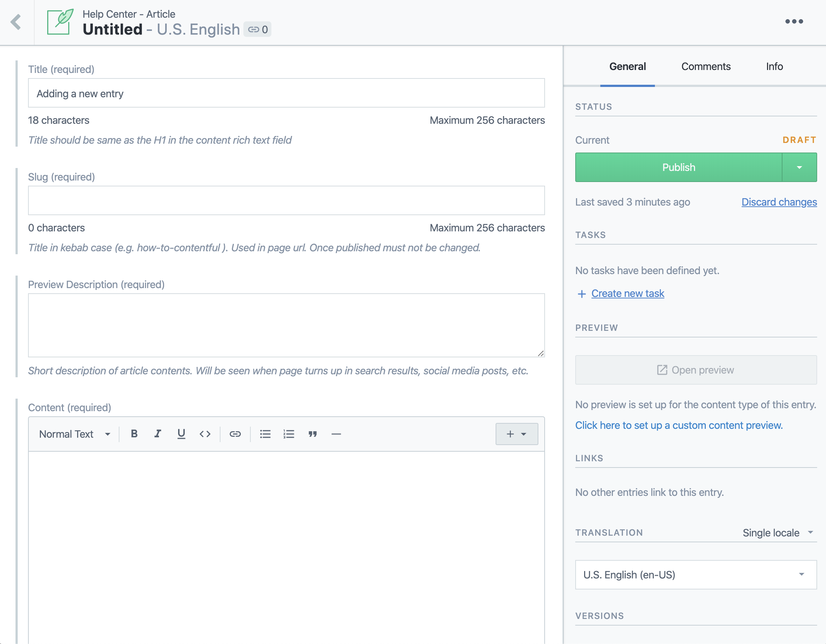Viewport: 826px width, 644px height.
Task: Click the Discard changes link
Action: [x=779, y=202]
